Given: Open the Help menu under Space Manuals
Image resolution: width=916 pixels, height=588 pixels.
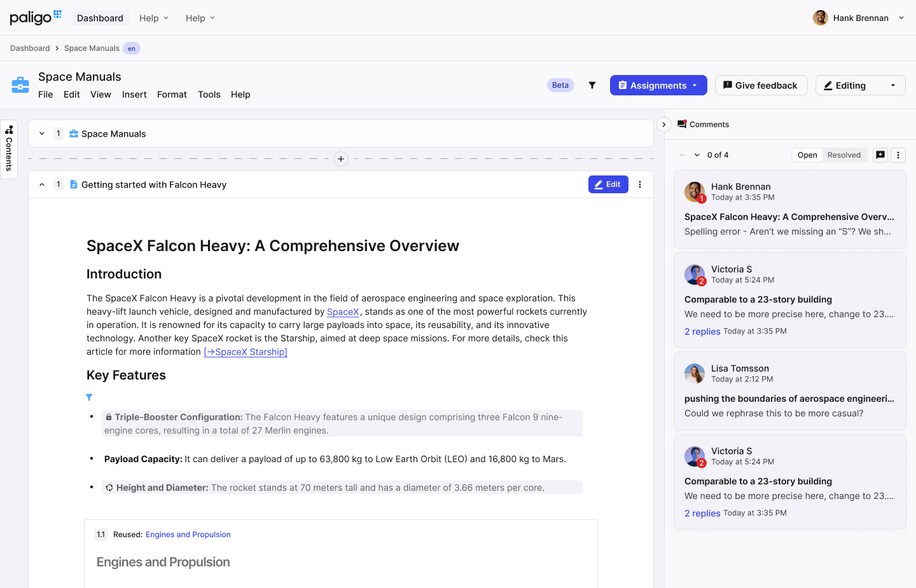Looking at the screenshot, I should click(240, 95).
